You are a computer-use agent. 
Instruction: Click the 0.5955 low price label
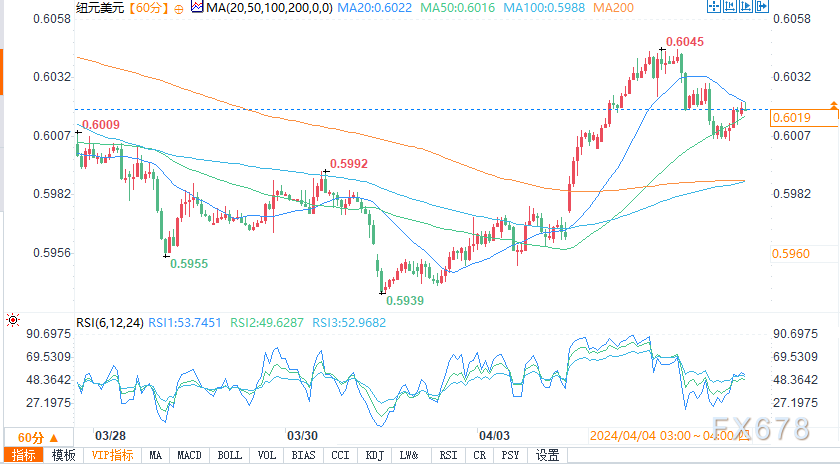pyautogui.click(x=189, y=264)
